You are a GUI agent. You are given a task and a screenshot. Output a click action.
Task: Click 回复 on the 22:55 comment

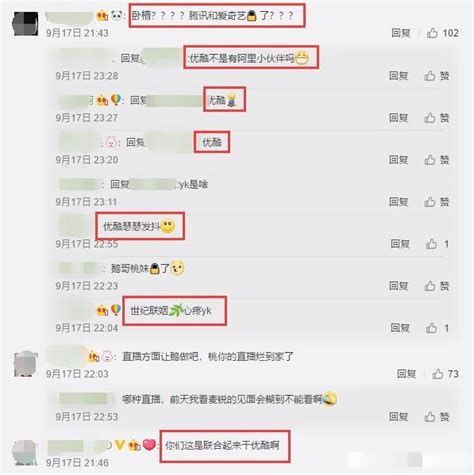pyautogui.click(x=400, y=244)
